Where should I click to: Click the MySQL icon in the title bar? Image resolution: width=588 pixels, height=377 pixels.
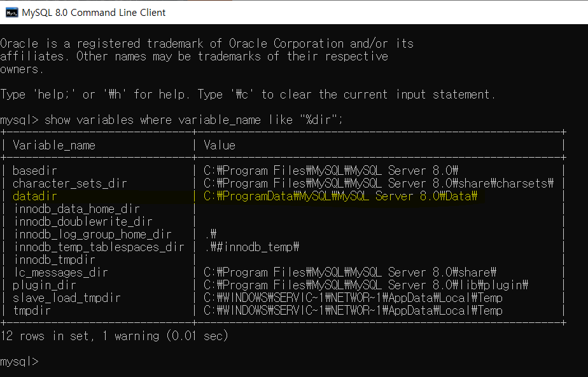pyautogui.click(x=11, y=12)
